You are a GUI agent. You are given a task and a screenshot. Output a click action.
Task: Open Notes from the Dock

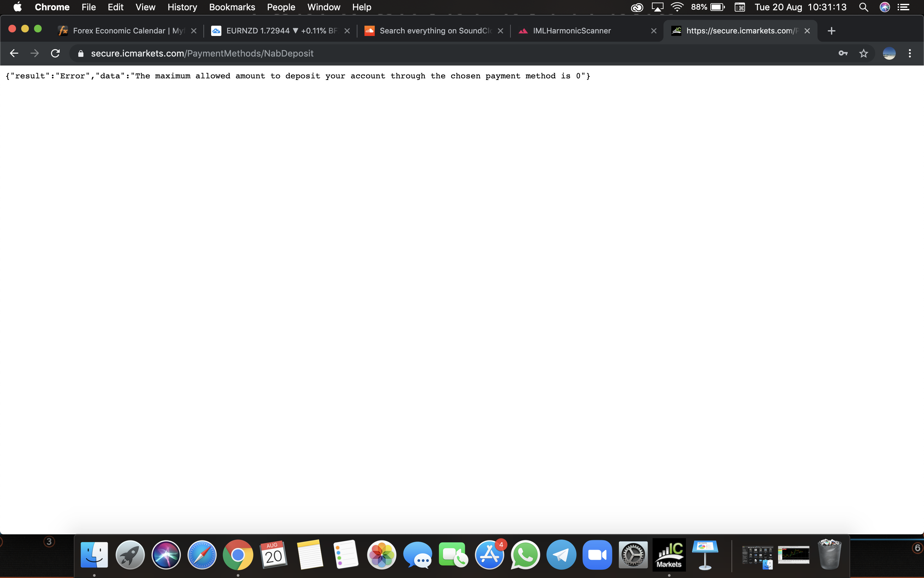310,555
